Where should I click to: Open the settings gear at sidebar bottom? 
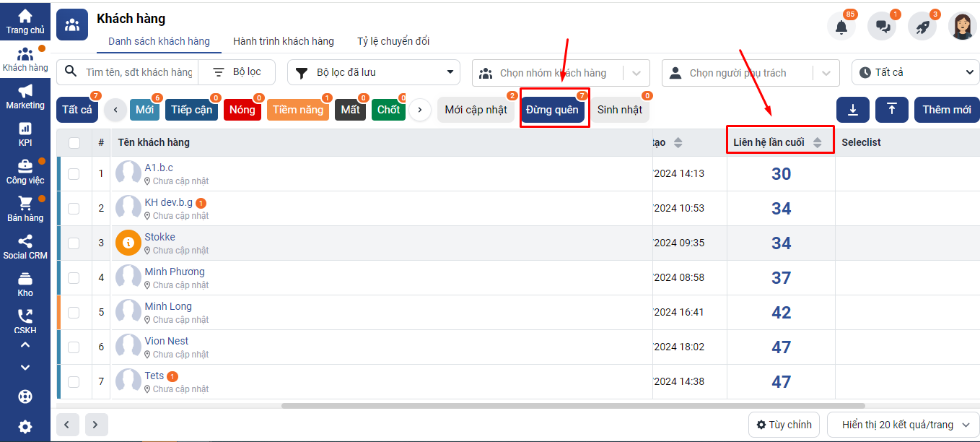[x=25, y=426]
